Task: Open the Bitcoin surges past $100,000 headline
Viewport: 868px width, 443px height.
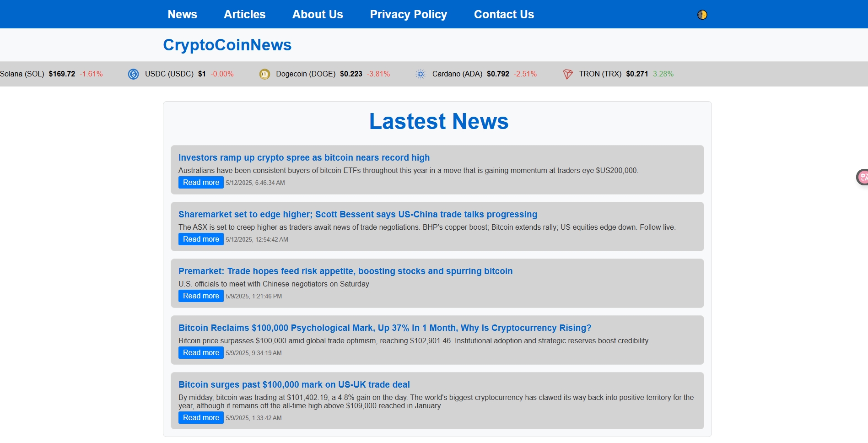Action: [x=294, y=384]
